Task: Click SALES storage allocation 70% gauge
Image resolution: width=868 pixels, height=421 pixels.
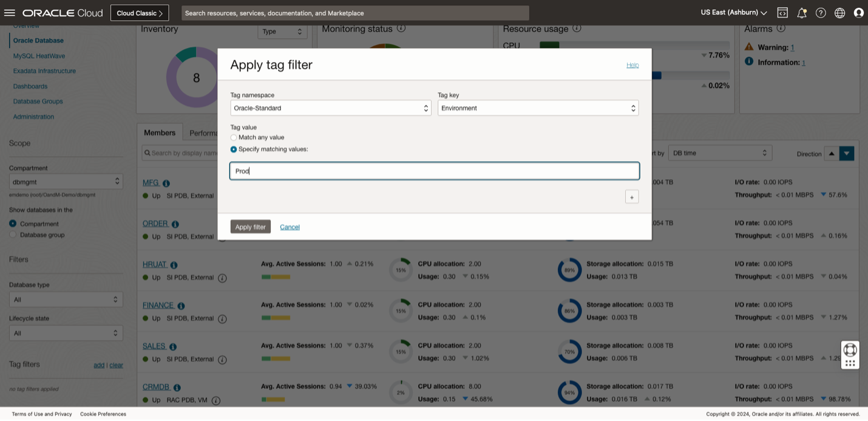Action: (x=569, y=352)
